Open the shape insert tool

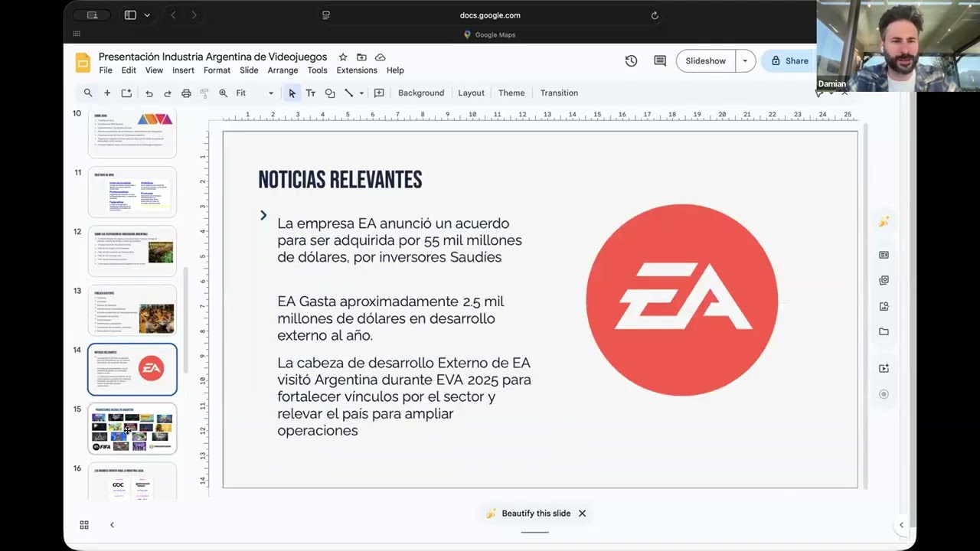point(330,93)
